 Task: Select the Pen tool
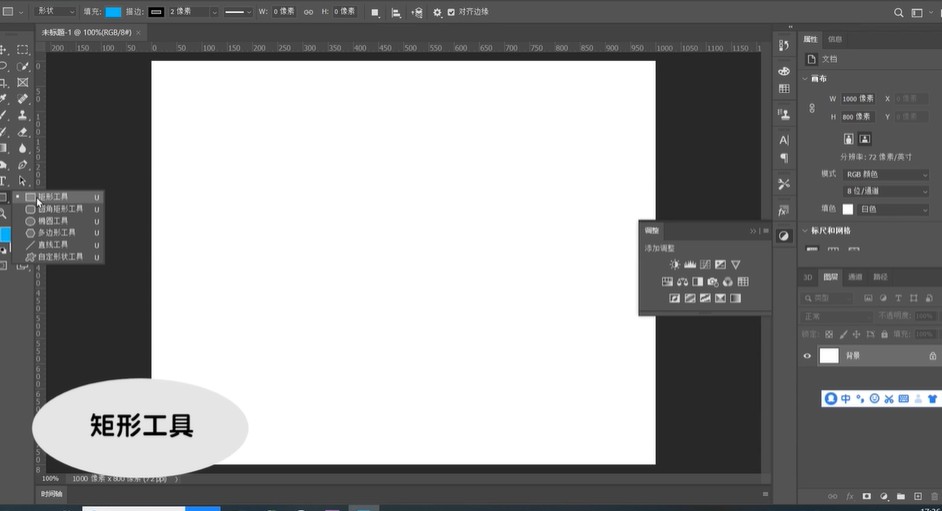click(x=23, y=165)
